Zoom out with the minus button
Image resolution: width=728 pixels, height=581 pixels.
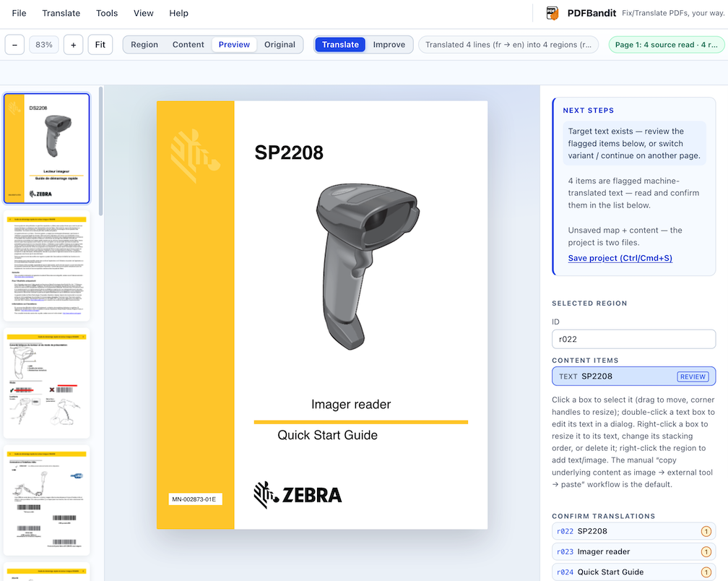coord(14,45)
